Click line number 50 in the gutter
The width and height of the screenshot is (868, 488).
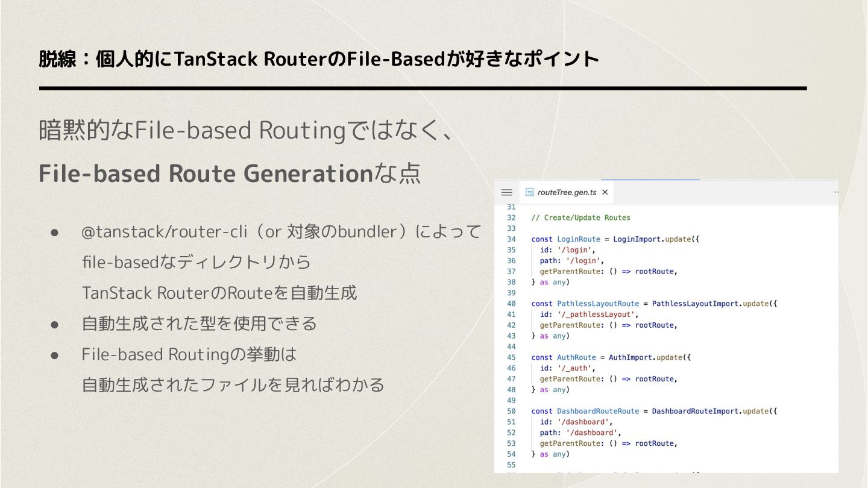pos(511,411)
